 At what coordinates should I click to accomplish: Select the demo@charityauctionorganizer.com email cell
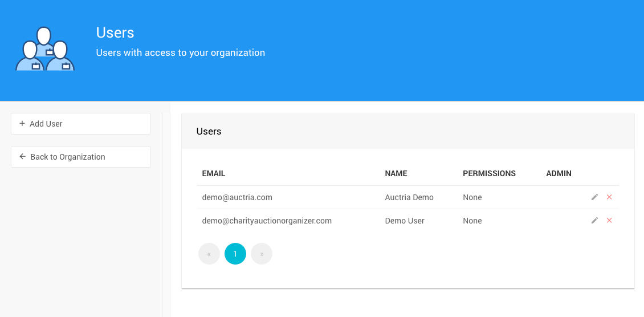tap(267, 221)
